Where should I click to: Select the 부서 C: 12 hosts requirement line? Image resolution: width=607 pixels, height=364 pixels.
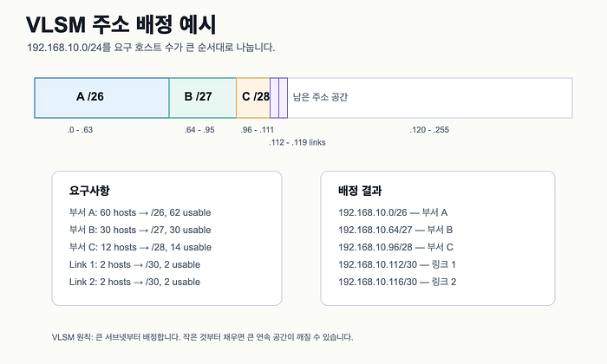[140, 247]
